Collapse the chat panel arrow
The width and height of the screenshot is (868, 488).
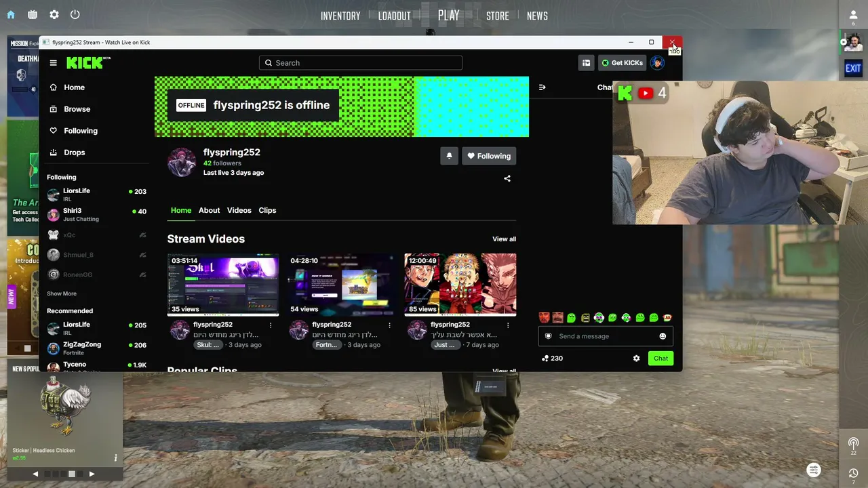[x=542, y=87]
